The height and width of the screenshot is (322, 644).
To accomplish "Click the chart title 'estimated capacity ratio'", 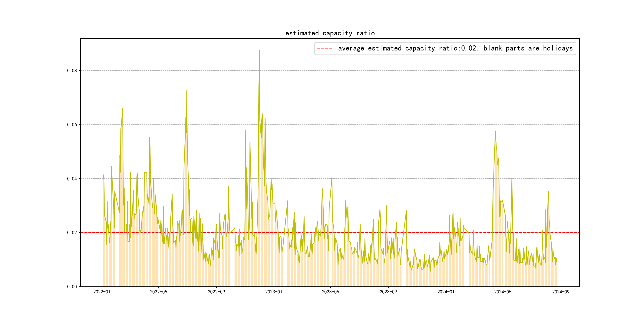I will (x=330, y=33).
